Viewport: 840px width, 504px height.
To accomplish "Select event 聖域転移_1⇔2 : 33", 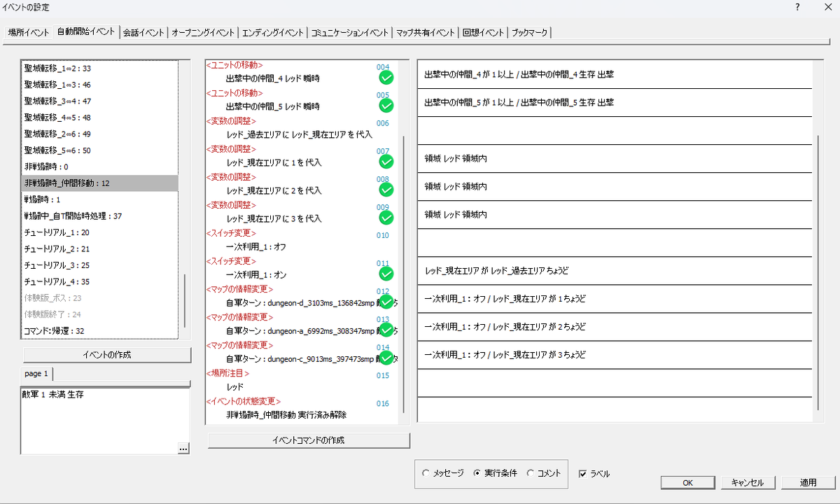I will click(x=99, y=69).
